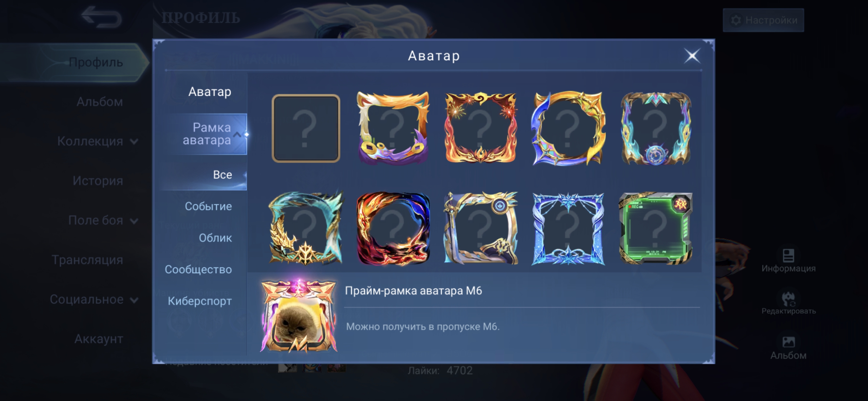Select the plain empty avatar frame
The image size is (868, 401).
click(306, 128)
